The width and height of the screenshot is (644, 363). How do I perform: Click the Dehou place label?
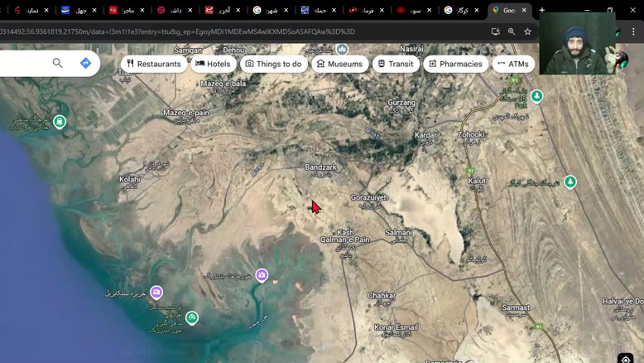233,50
